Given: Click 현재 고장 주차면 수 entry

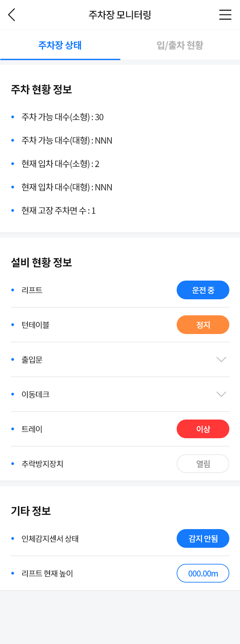Looking at the screenshot, I should click(59, 210).
